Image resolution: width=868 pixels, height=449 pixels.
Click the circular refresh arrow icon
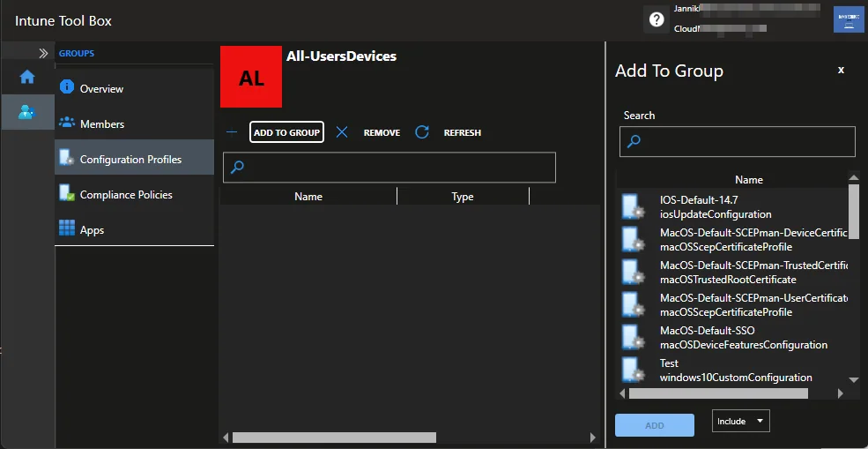422,132
